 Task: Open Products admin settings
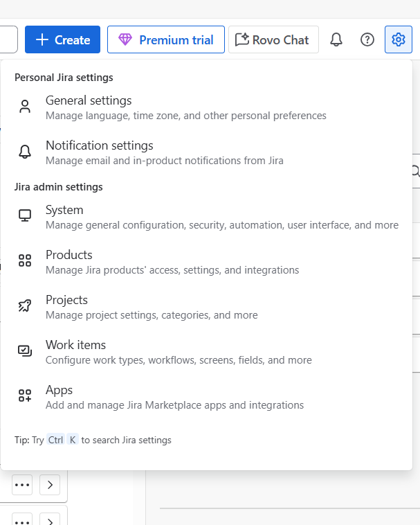(206, 262)
